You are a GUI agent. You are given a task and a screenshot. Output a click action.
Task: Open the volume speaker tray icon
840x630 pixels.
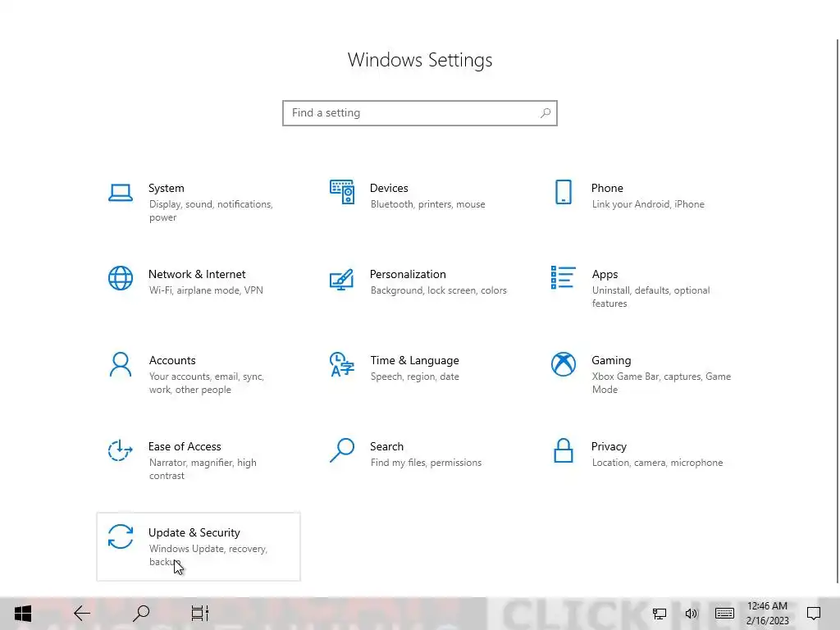point(692,614)
